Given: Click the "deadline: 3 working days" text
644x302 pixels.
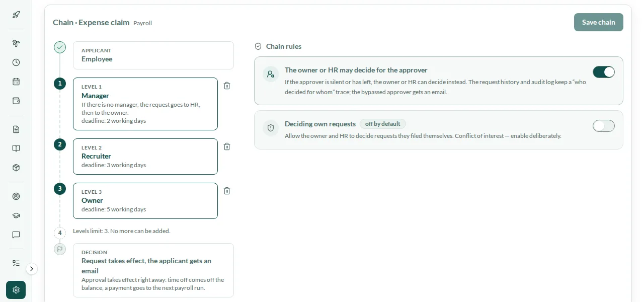Looking at the screenshot, I should point(114,165).
